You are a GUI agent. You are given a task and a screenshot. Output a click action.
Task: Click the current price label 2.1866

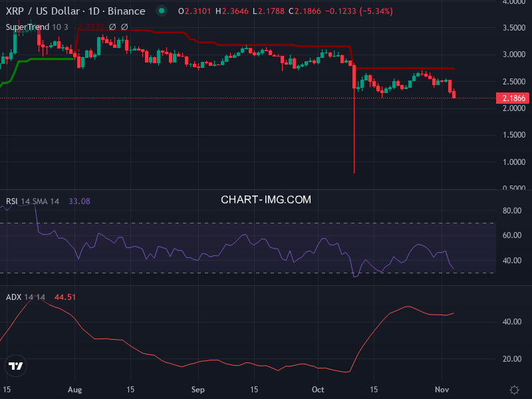pos(512,97)
